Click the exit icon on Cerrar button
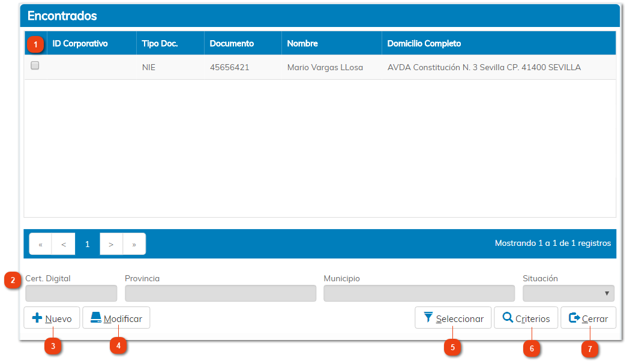The height and width of the screenshot is (364, 627). (574, 318)
